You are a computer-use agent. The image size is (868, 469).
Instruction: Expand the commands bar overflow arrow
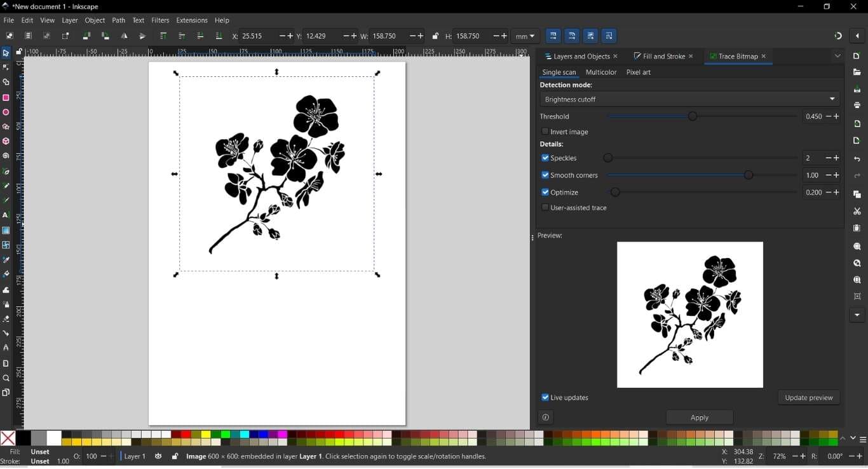(x=857, y=315)
